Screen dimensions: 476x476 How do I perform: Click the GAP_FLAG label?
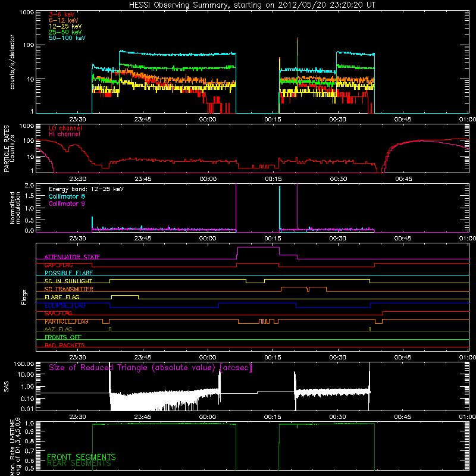coord(58,265)
